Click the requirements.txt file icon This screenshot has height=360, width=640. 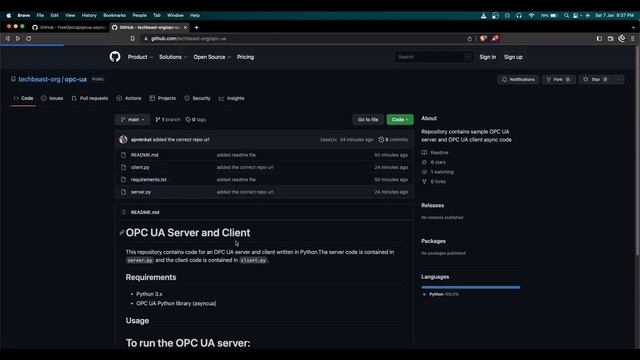coord(123,180)
